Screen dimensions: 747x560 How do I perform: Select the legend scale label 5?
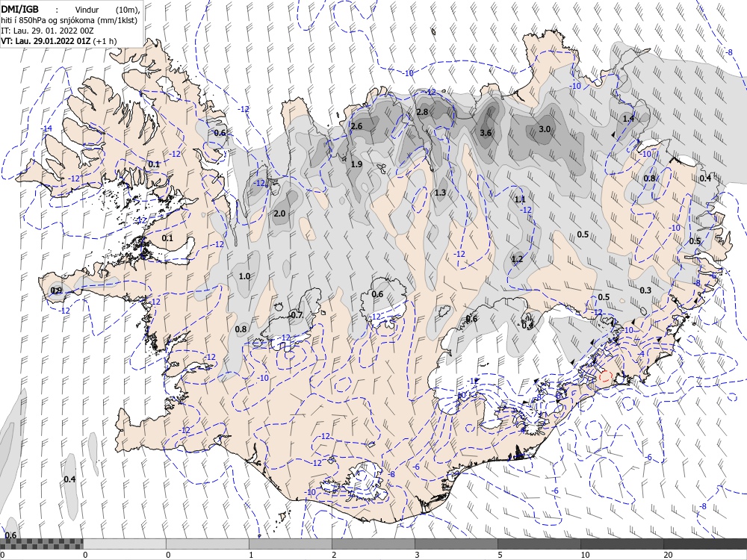click(x=500, y=555)
